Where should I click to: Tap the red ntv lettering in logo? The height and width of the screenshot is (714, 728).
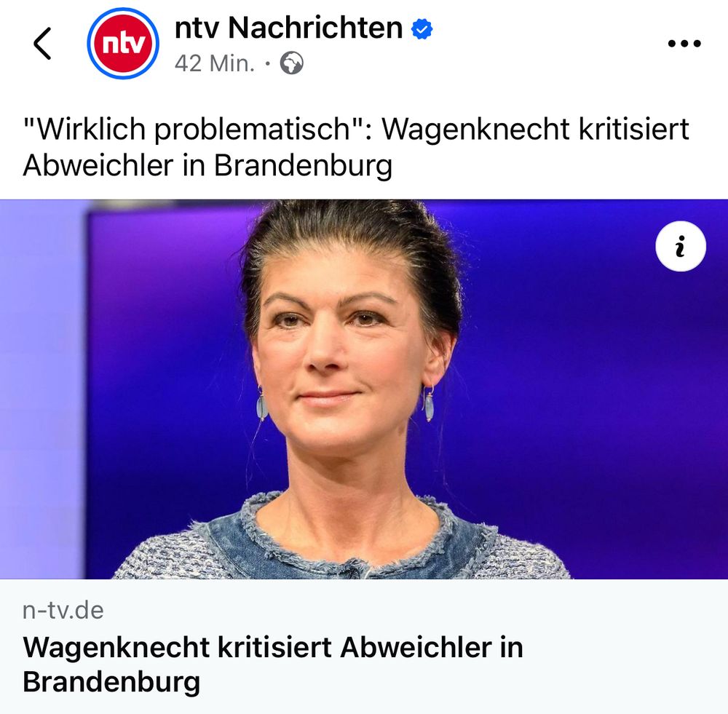(x=123, y=44)
